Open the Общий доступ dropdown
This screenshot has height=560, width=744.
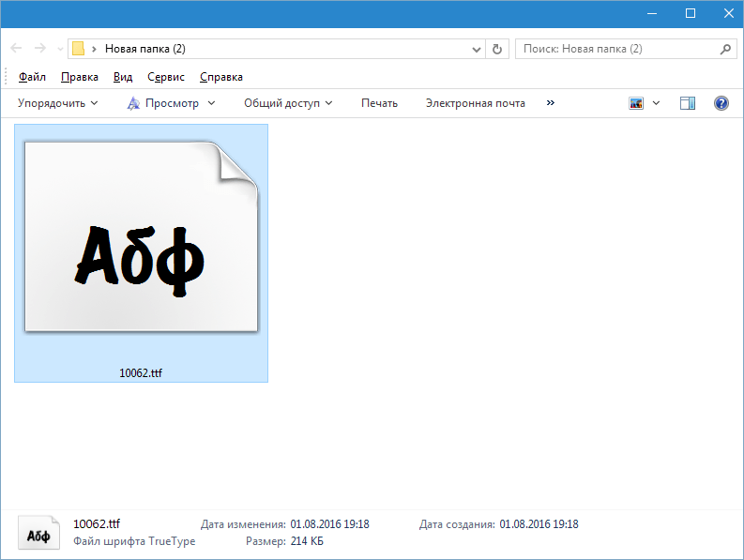tap(288, 103)
